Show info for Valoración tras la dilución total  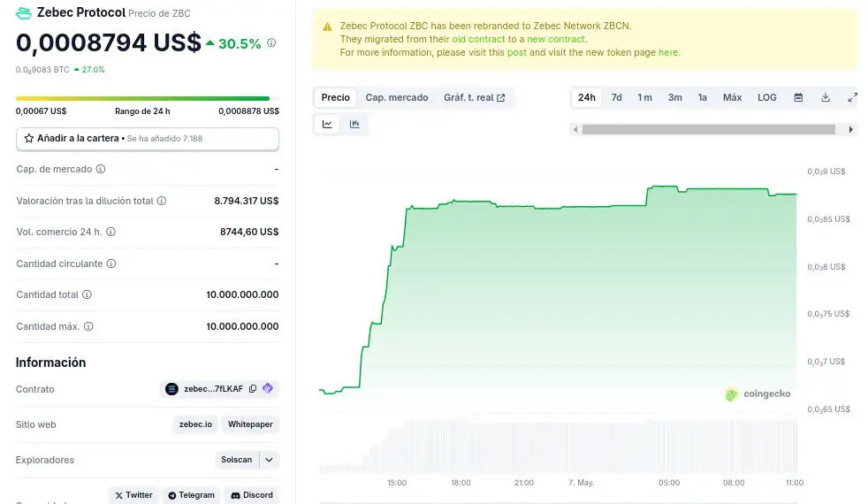[x=162, y=201]
